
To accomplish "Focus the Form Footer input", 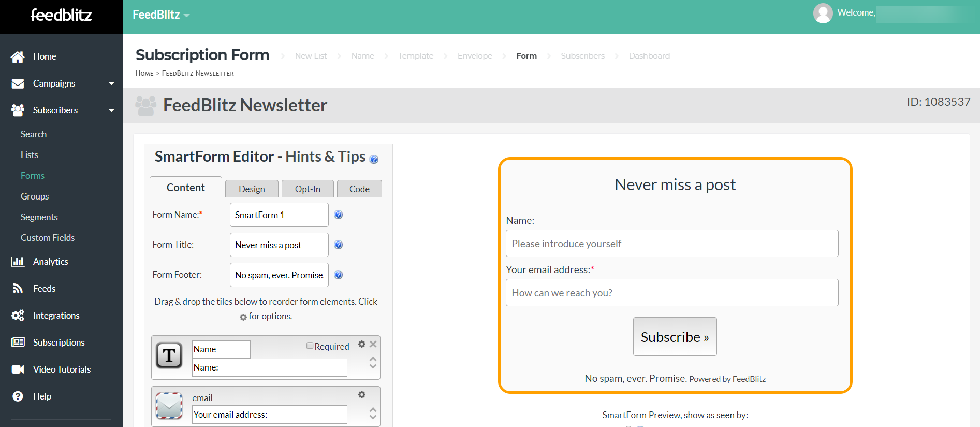I will [x=279, y=275].
